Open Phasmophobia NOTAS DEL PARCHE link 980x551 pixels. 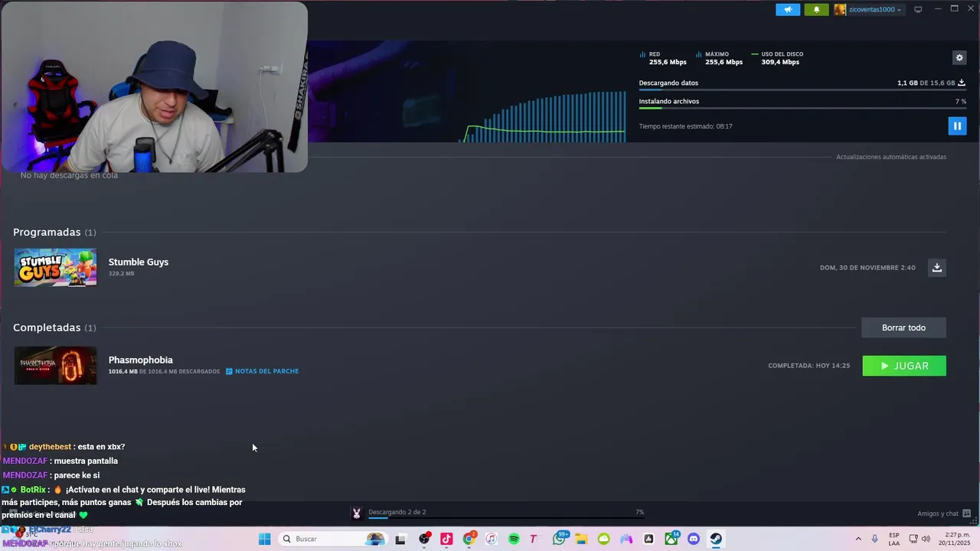point(262,371)
